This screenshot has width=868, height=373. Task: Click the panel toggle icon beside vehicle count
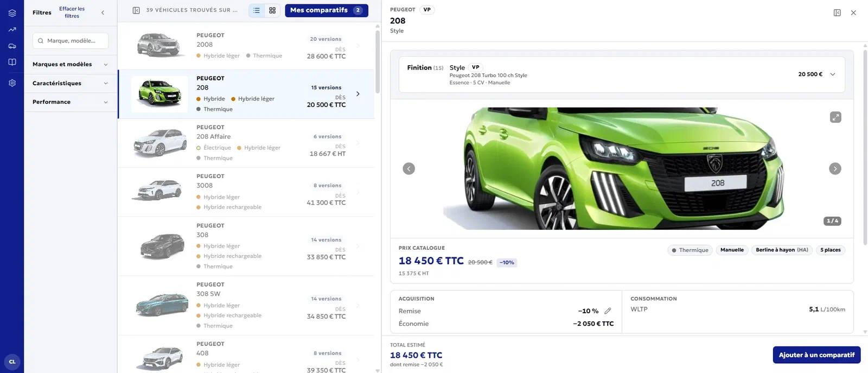click(x=136, y=10)
